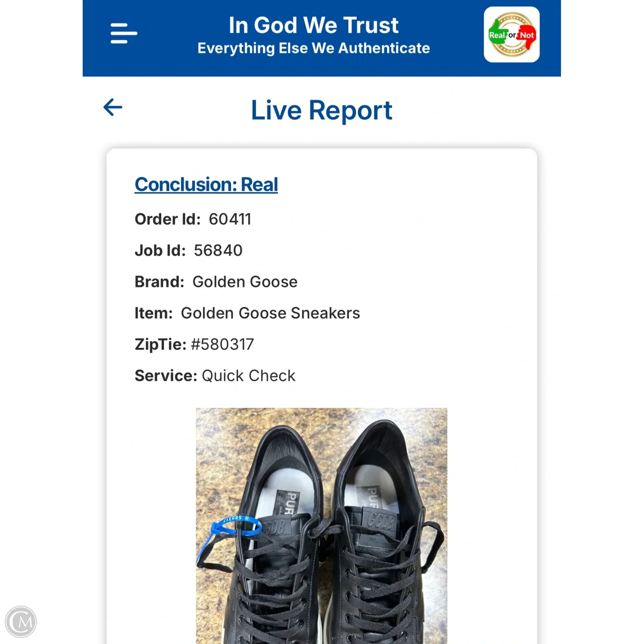Image resolution: width=644 pixels, height=644 pixels.
Task: Select the Job Id 56840 line
Action: click(x=189, y=250)
